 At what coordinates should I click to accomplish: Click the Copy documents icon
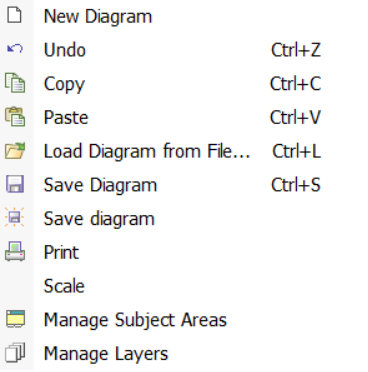coord(15,83)
